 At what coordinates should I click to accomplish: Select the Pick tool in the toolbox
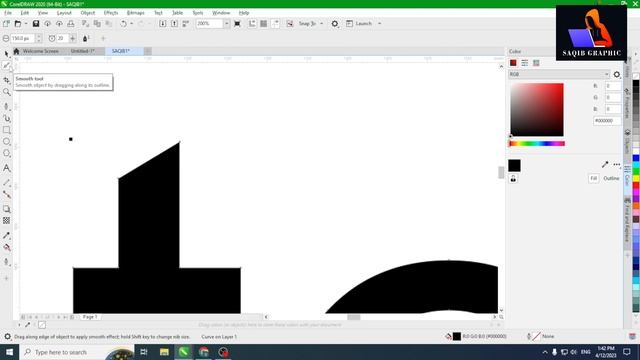(x=7, y=54)
